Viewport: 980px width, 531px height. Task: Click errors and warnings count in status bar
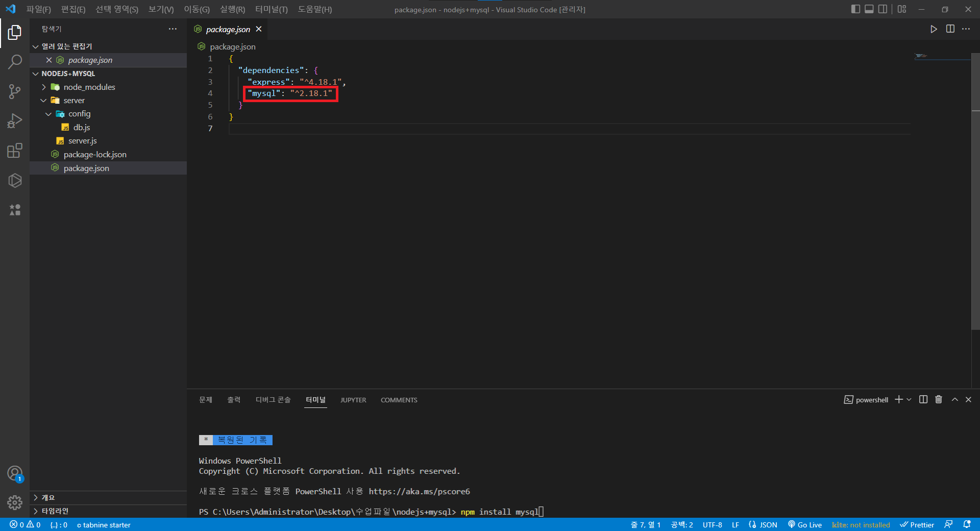[25, 524]
